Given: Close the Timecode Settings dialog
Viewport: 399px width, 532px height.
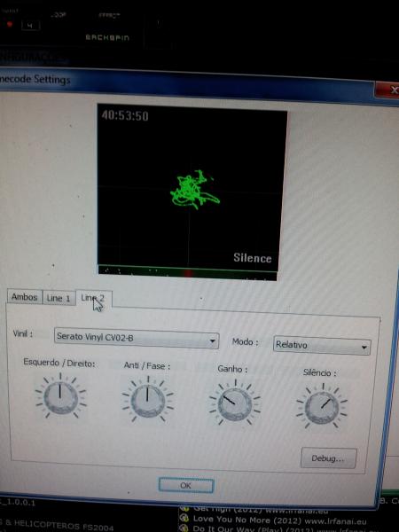Looking at the screenshot, I should [x=389, y=90].
